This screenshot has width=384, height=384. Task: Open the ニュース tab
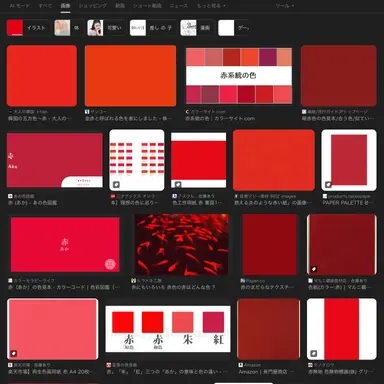pos(179,6)
